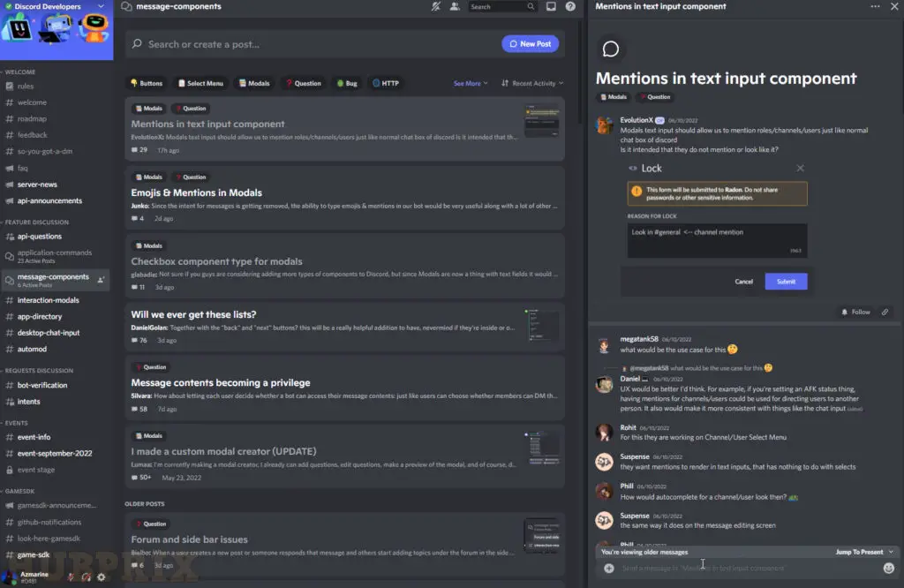Click Submit in the Lock modal image
Image resolution: width=904 pixels, height=588 pixels.
786,282
